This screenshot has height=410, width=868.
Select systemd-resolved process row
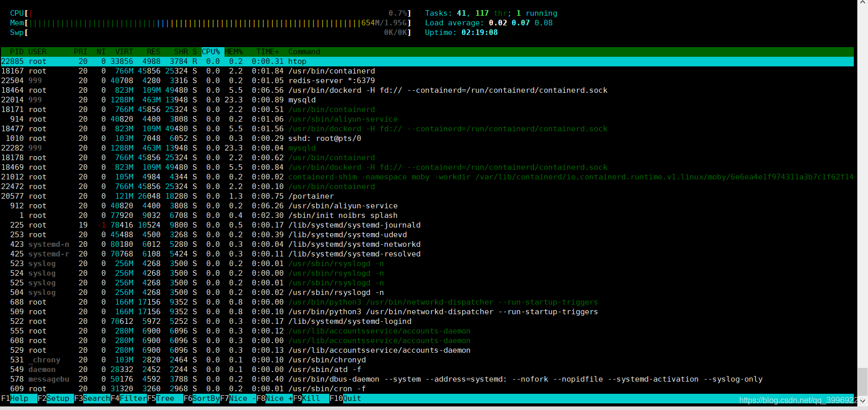[x=427, y=254]
